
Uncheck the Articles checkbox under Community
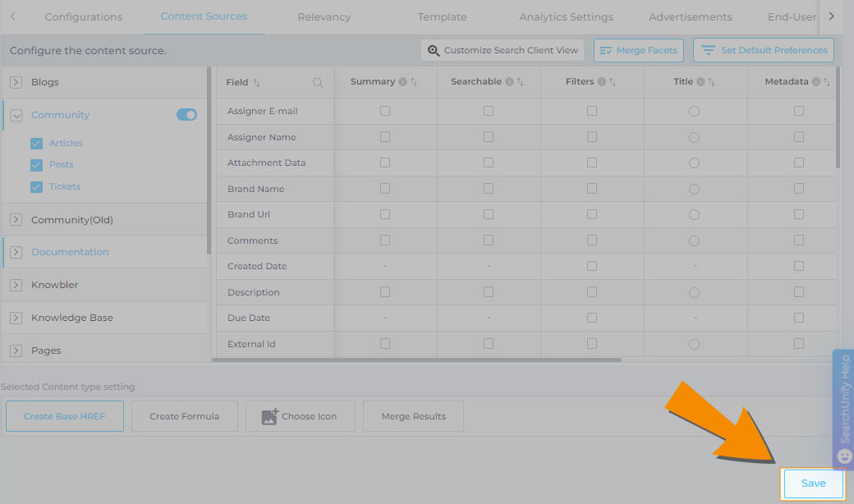36,143
